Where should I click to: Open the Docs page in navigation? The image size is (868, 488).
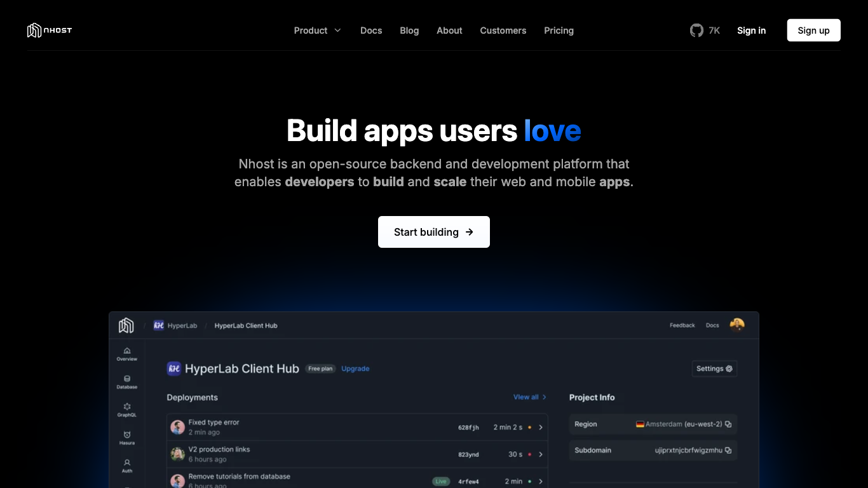371,30
